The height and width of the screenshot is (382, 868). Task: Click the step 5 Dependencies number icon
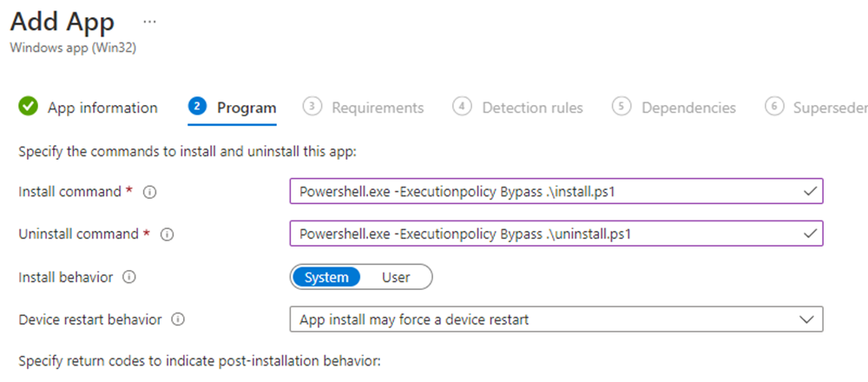[x=621, y=107]
